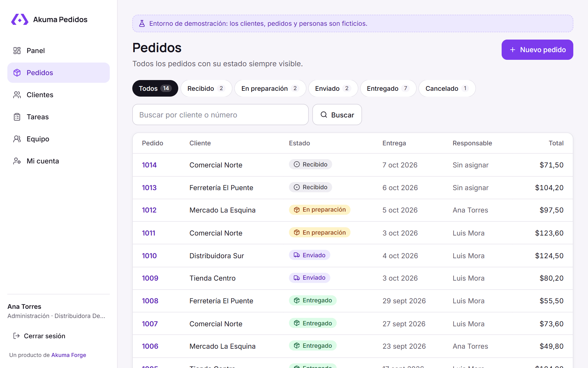Click Enviado truck icon for order 1009
Image resolution: width=588 pixels, height=368 pixels.
[x=297, y=278]
